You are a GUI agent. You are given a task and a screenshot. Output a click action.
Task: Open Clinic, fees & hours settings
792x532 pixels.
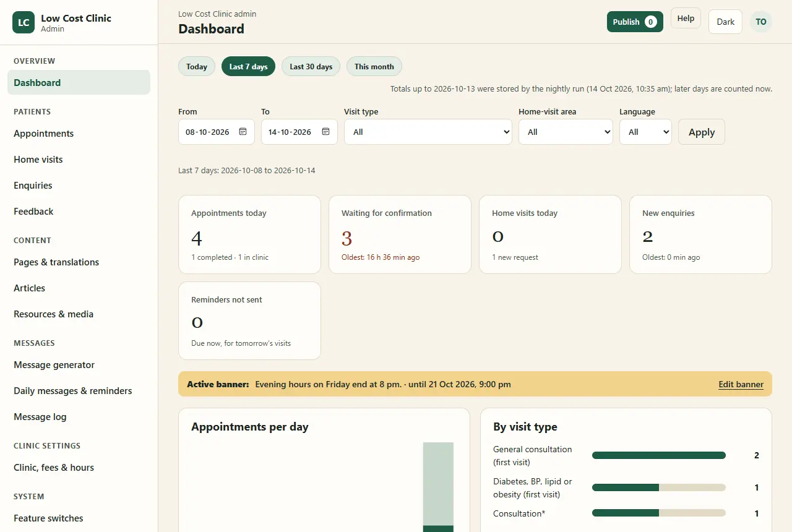[79, 467]
